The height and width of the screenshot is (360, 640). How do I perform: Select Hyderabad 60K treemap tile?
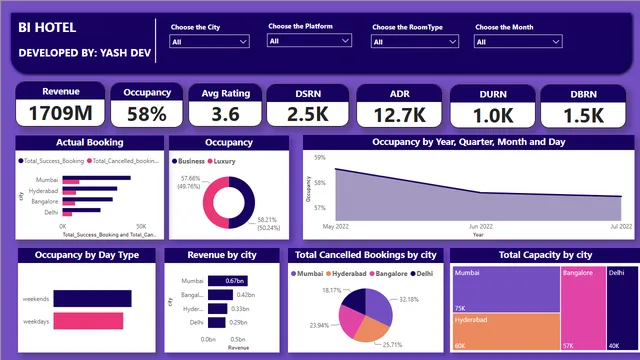click(506, 331)
